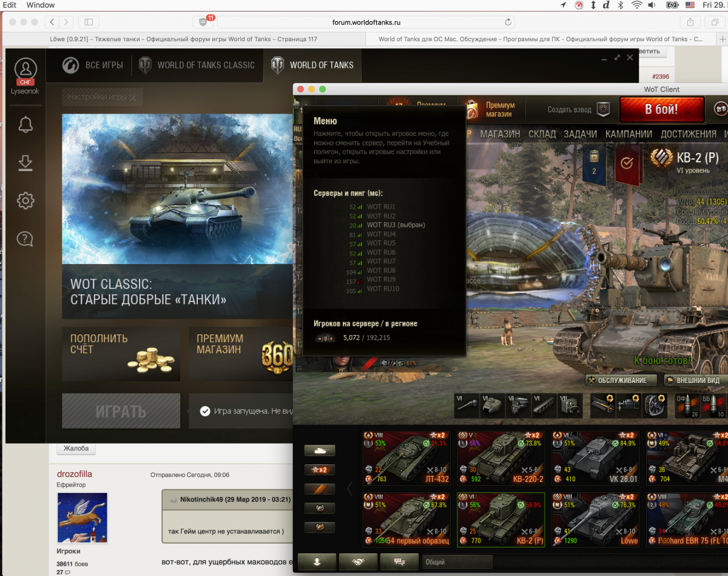Open the engine module slot
The image size is (728, 576).
click(x=518, y=405)
